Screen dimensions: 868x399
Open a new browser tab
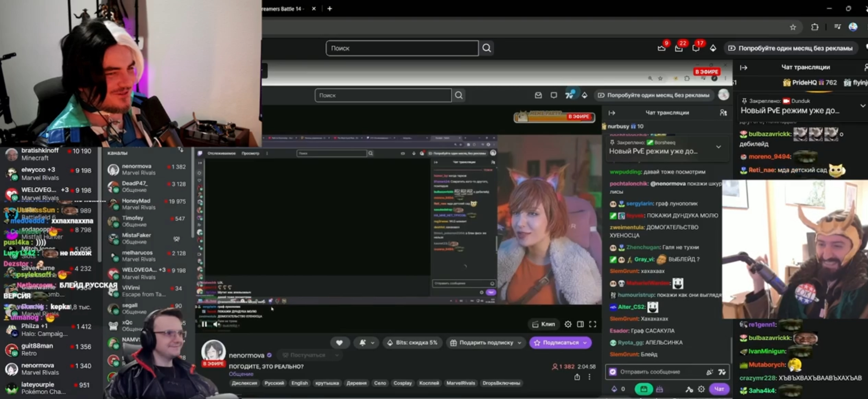pyautogui.click(x=330, y=9)
